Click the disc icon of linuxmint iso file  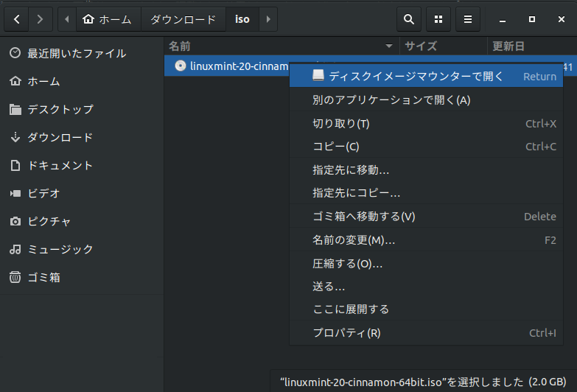181,66
